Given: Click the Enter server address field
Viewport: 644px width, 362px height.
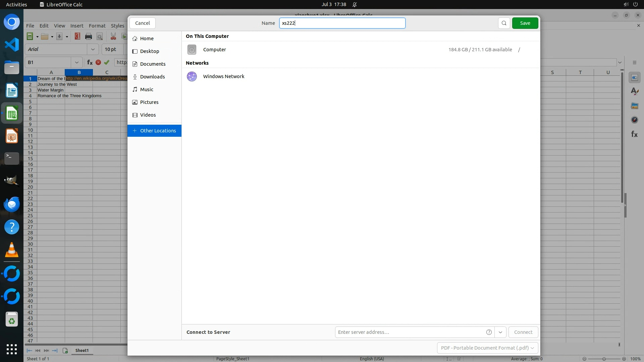Looking at the screenshot, I should pyautogui.click(x=409, y=332).
